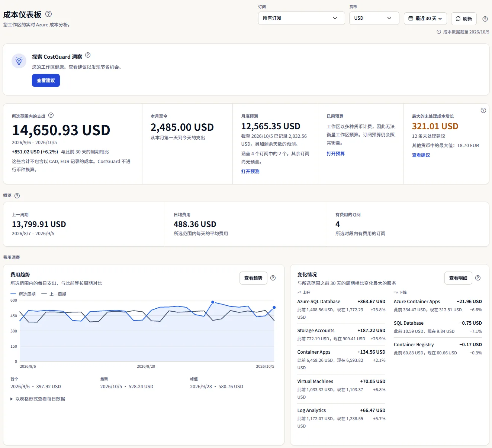Open the 打开预算 link

(x=336, y=154)
